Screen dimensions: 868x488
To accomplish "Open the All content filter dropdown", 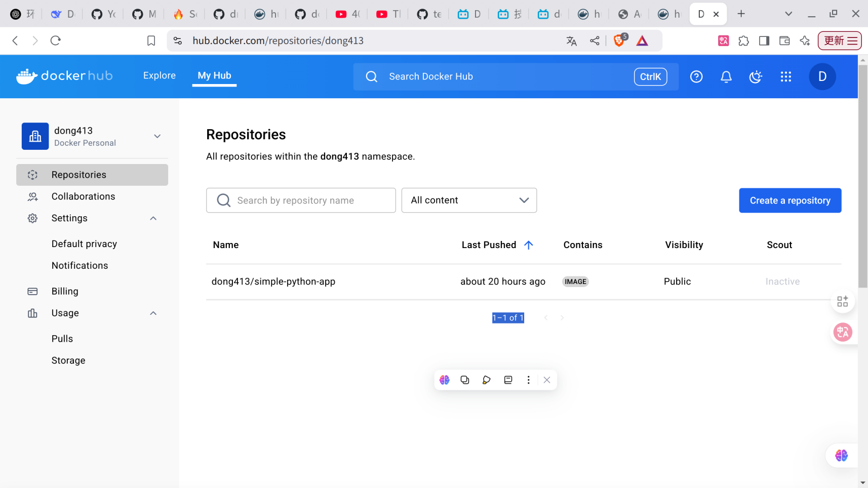I will pyautogui.click(x=469, y=200).
